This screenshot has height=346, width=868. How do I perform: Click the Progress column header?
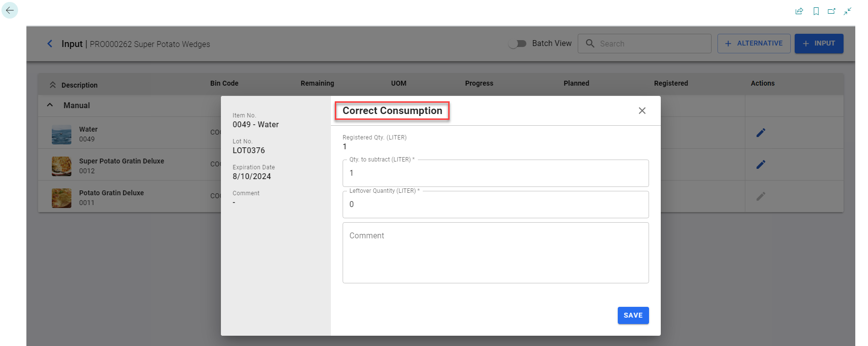tap(479, 83)
